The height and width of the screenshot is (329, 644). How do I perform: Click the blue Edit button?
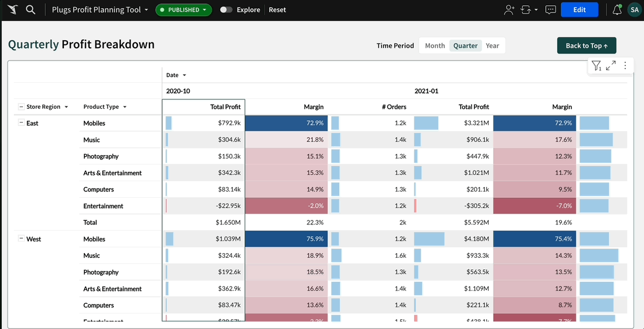(579, 10)
